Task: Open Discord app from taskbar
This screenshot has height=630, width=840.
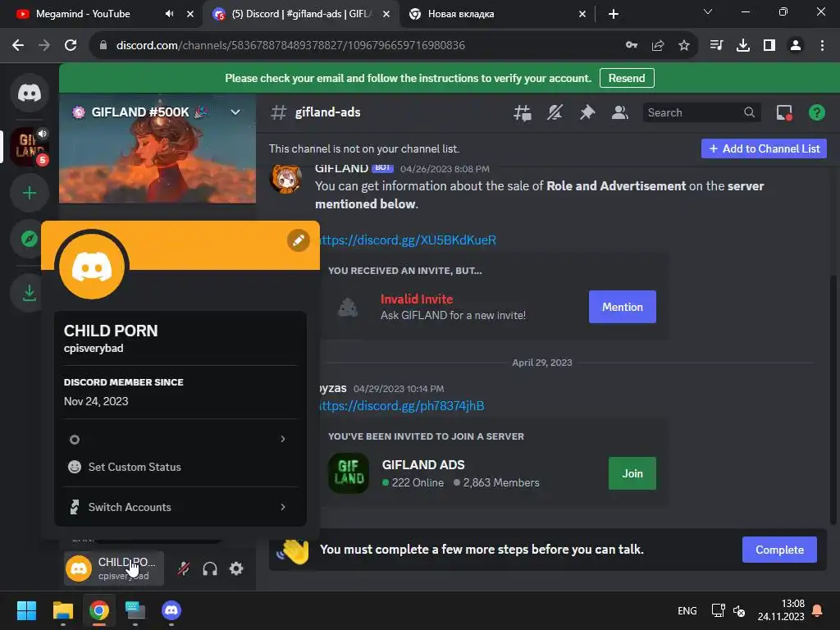Action: coord(171,610)
